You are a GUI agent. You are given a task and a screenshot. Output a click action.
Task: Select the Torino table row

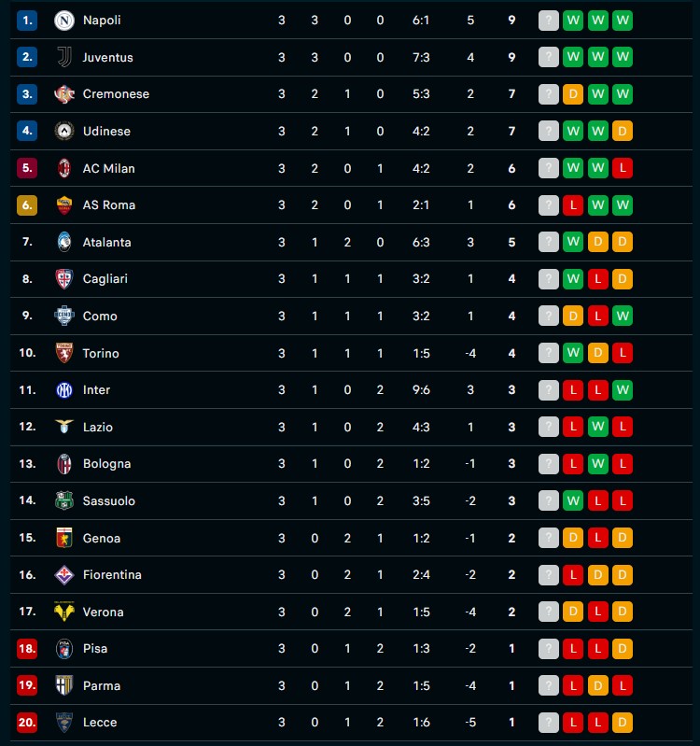point(351,353)
